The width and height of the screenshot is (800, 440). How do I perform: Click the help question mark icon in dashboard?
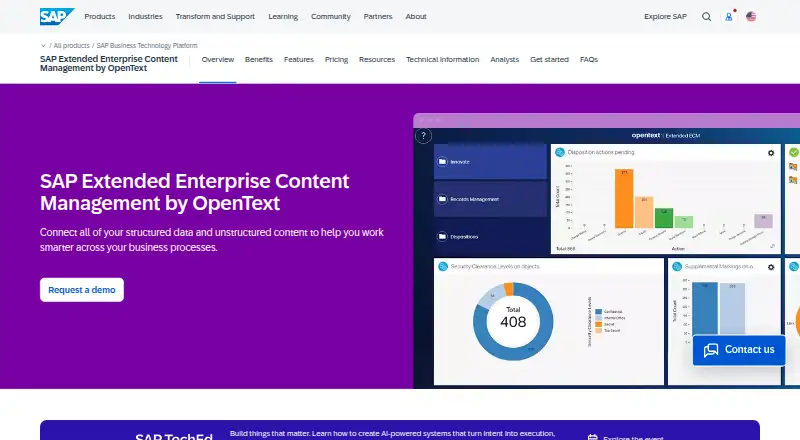tap(423, 136)
